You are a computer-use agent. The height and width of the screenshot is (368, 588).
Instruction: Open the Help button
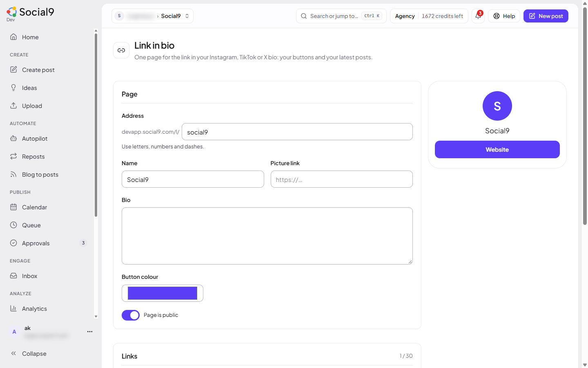point(504,16)
